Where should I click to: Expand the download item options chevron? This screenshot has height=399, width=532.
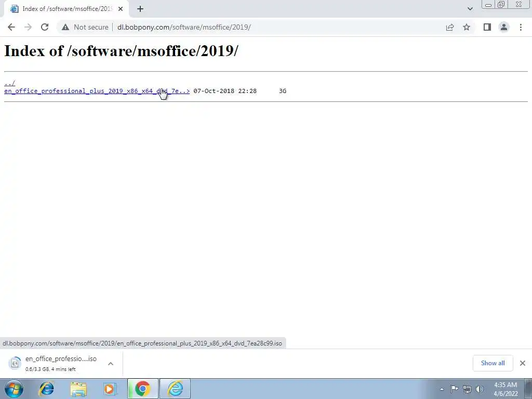[x=111, y=363]
